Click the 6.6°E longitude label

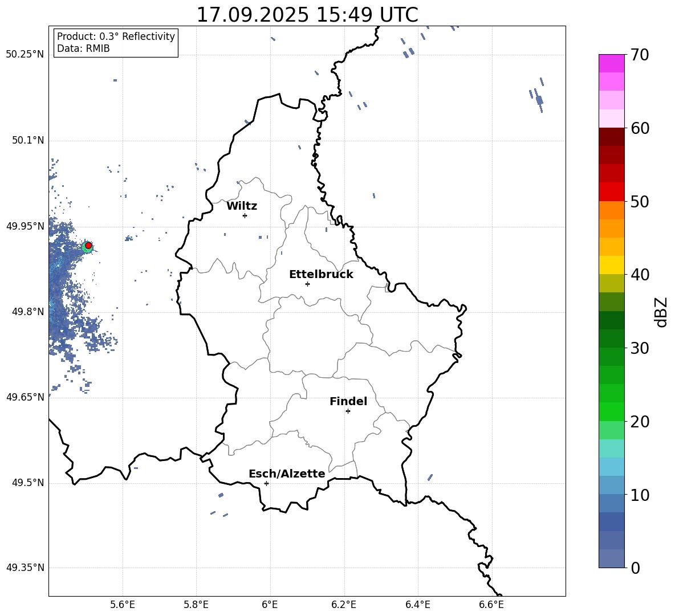click(x=491, y=605)
